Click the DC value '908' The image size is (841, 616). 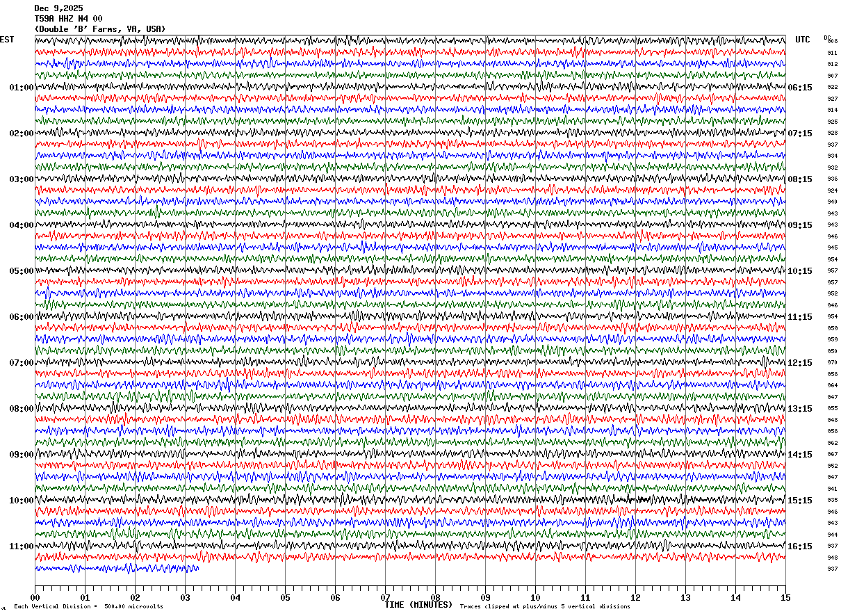pos(833,41)
